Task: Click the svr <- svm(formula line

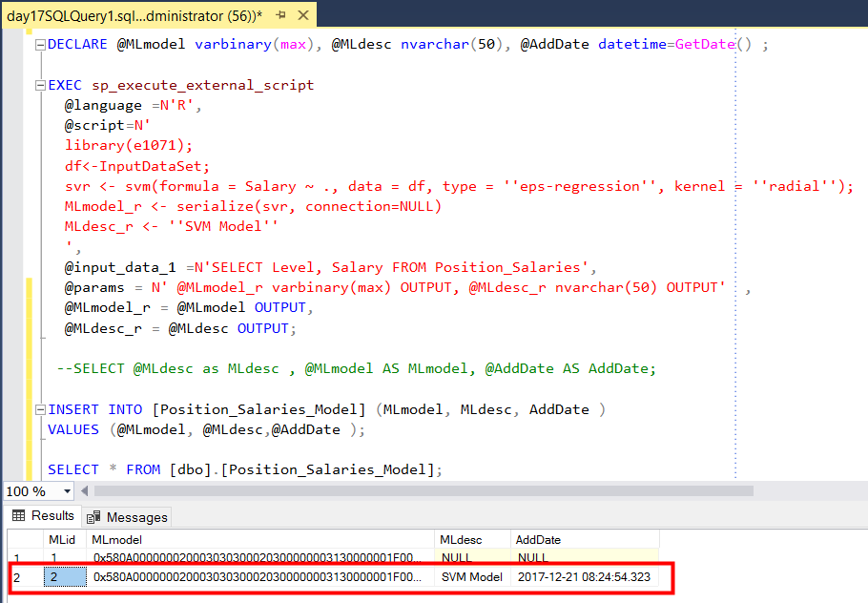Action: click(459, 187)
